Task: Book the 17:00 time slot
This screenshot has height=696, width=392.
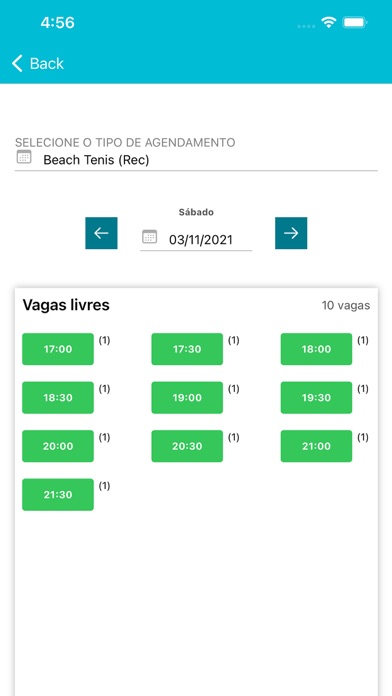Action: click(58, 349)
